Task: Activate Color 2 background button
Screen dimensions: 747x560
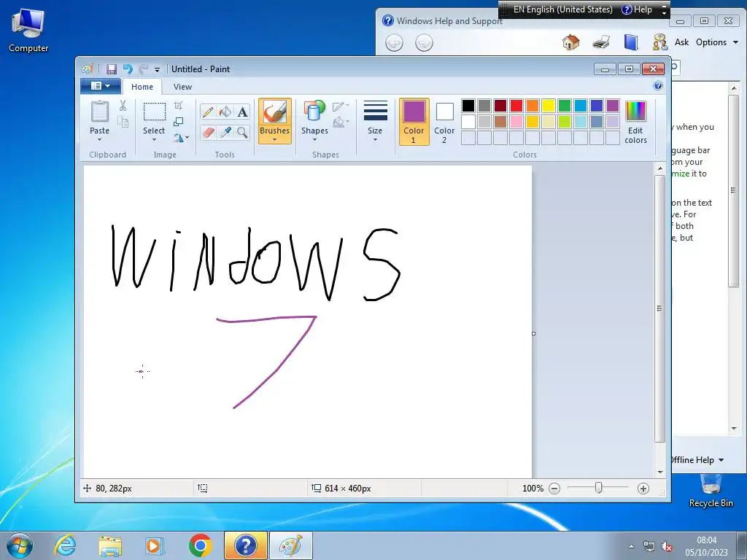Action: pyautogui.click(x=444, y=122)
